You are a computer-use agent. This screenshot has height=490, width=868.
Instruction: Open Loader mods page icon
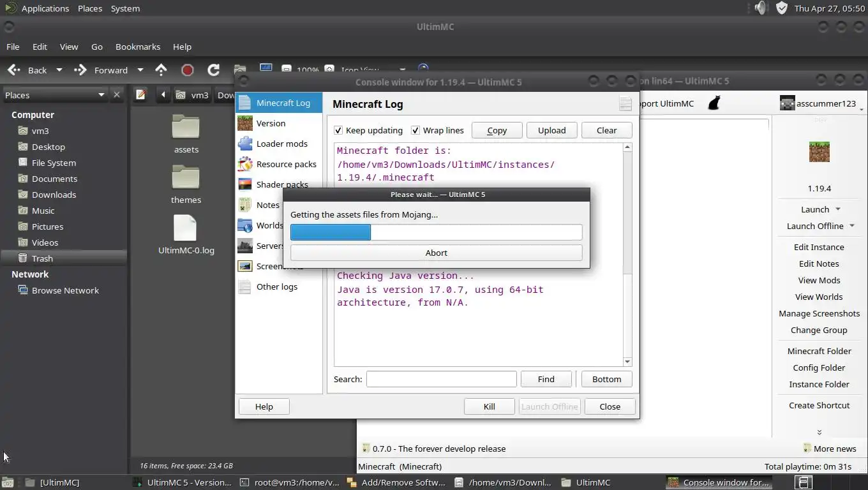click(245, 144)
